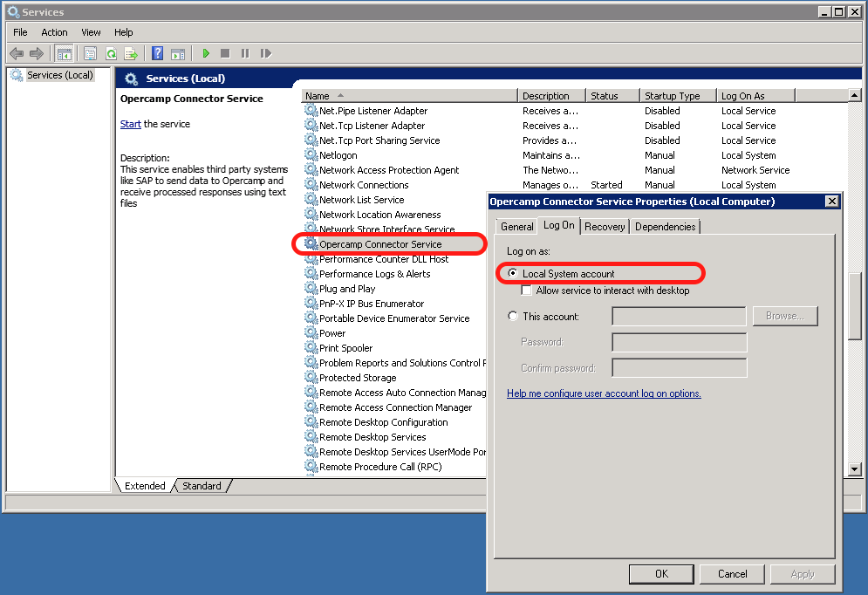Select the Local System account radio button

512,274
